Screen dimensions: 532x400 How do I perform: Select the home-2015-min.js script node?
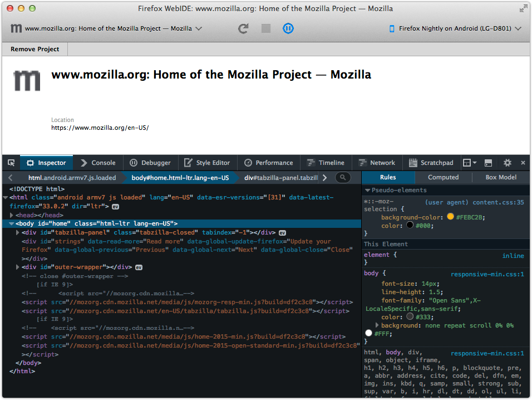[184, 336]
